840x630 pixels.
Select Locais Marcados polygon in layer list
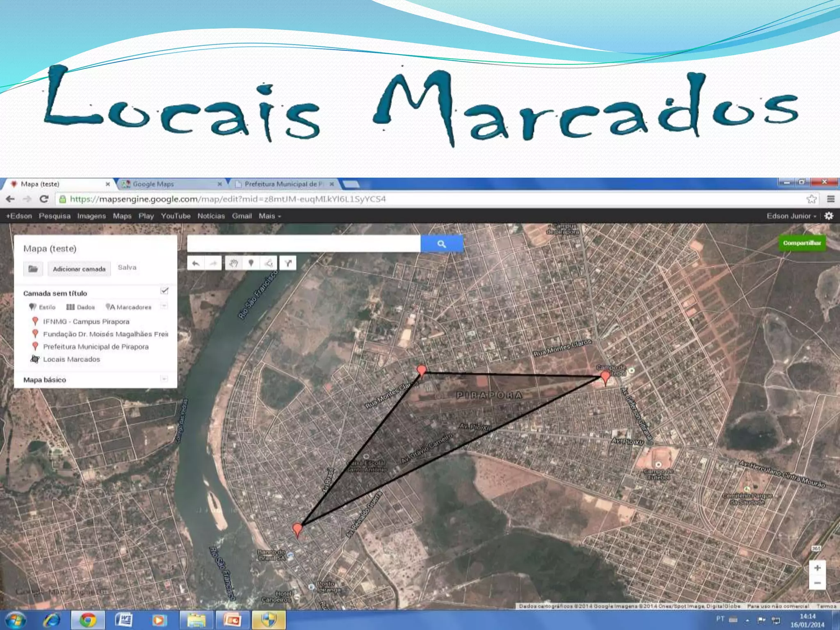coord(71,359)
